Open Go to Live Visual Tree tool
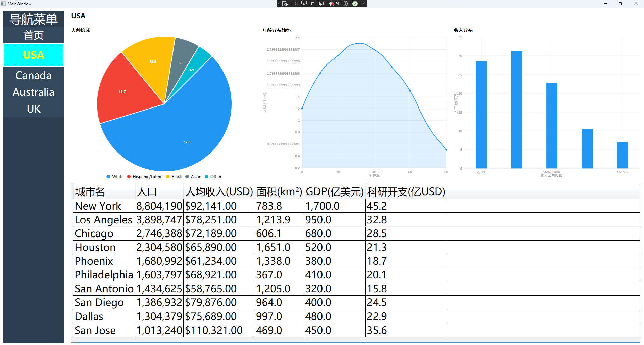The width and height of the screenshot is (644, 345). (285, 4)
